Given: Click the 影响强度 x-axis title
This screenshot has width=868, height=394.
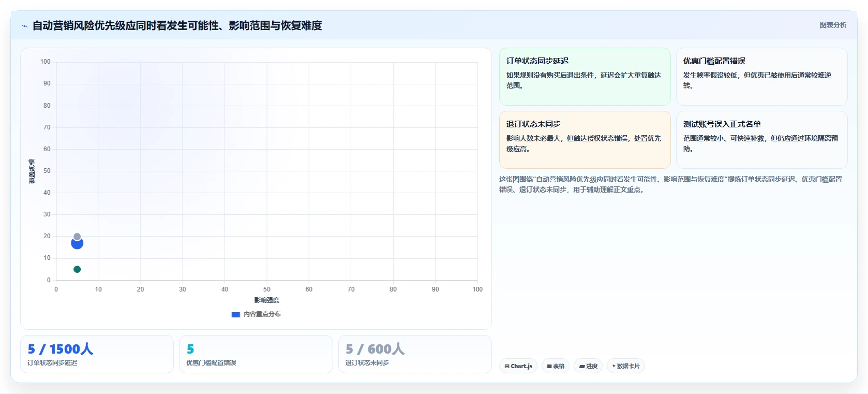Looking at the screenshot, I should point(266,300).
